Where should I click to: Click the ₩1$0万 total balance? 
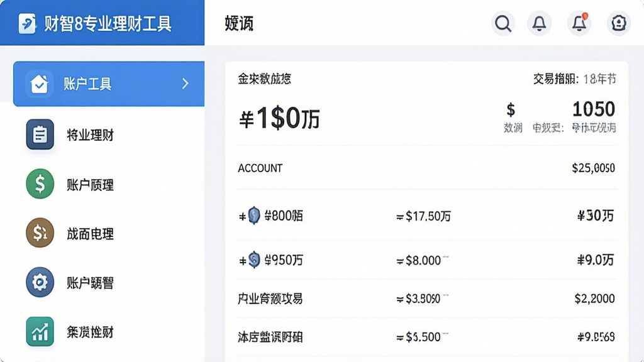tap(279, 118)
